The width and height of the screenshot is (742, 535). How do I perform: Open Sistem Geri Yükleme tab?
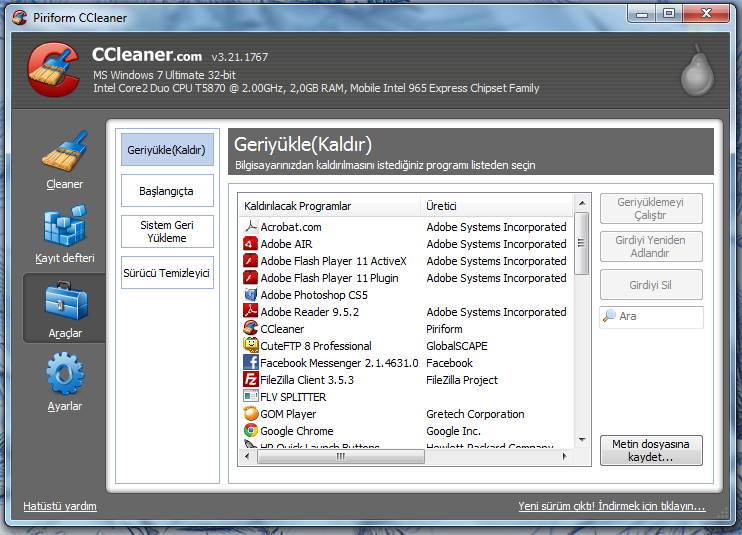coord(167,232)
